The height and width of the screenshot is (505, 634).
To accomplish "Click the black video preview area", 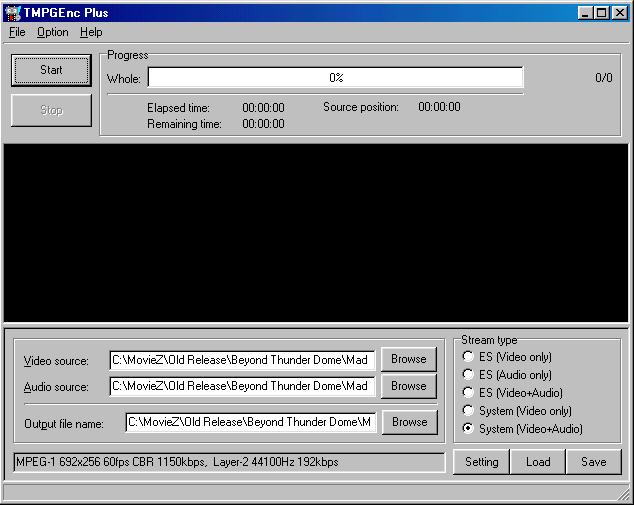I will coord(316,233).
